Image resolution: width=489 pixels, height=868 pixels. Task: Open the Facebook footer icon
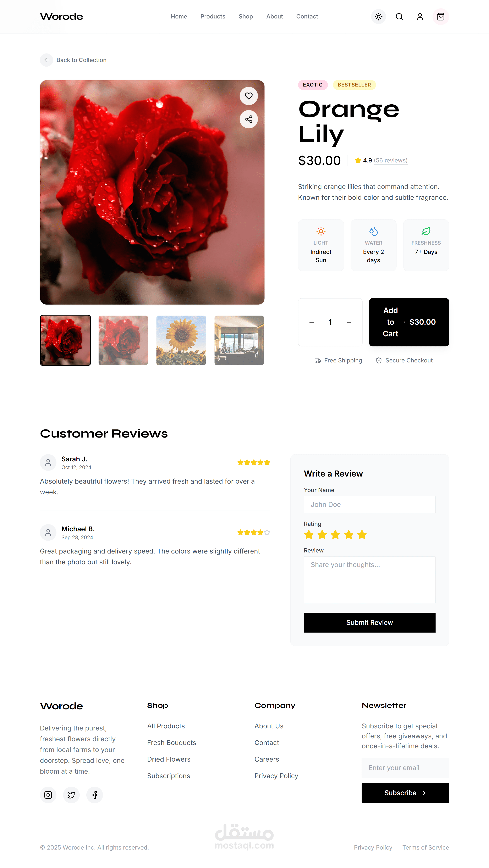[95, 795]
